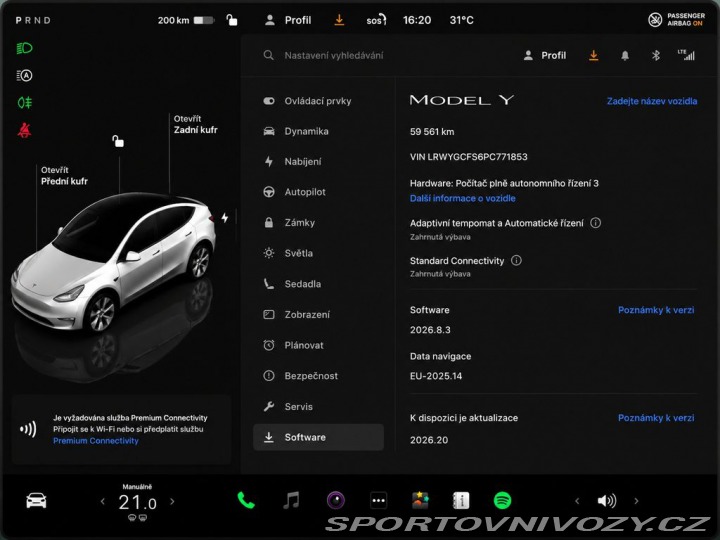This screenshot has width=720, height=540.
Task: Show info for Adaptivní tempomat
Action: point(595,223)
